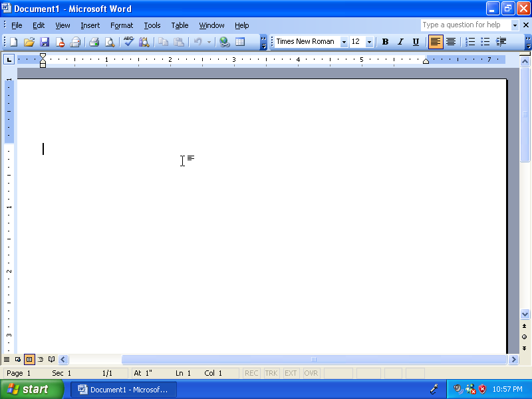Close the document window X
The image size is (532, 399).
(526, 25)
